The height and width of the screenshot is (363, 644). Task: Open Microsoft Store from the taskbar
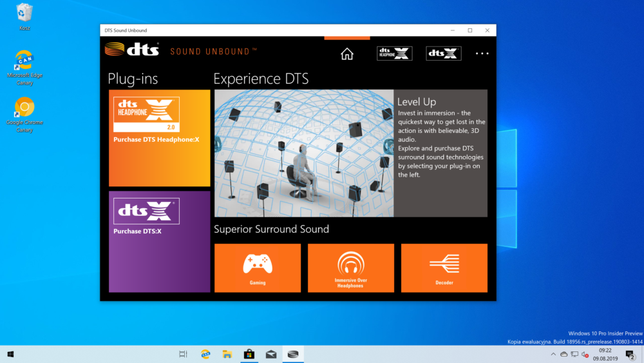(249, 354)
